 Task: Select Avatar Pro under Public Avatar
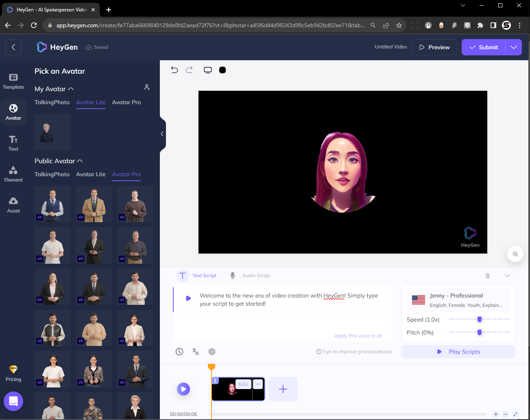127,174
